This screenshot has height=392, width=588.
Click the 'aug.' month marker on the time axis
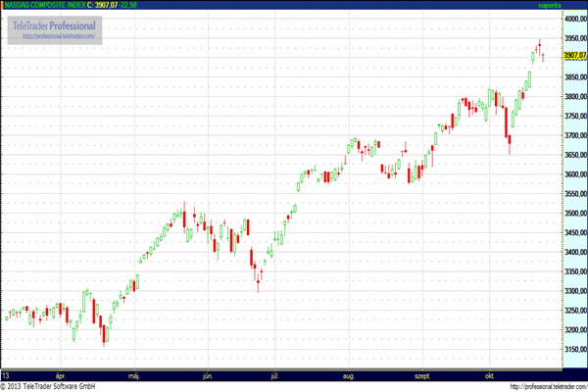tap(350, 375)
